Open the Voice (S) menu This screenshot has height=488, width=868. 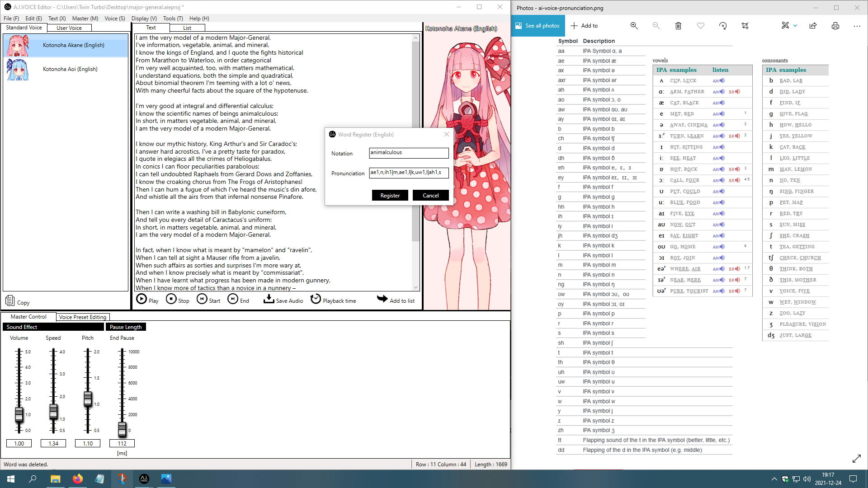[114, 19]
